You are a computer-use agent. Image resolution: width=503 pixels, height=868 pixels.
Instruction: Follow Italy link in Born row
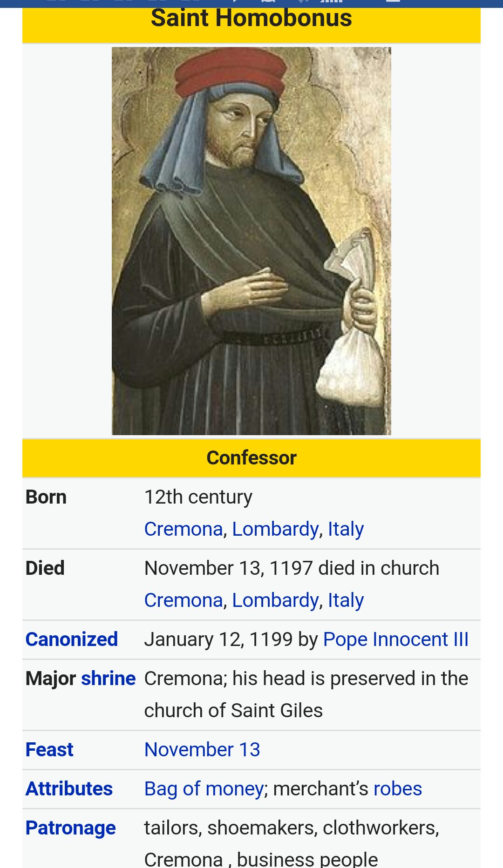(346, 529)
